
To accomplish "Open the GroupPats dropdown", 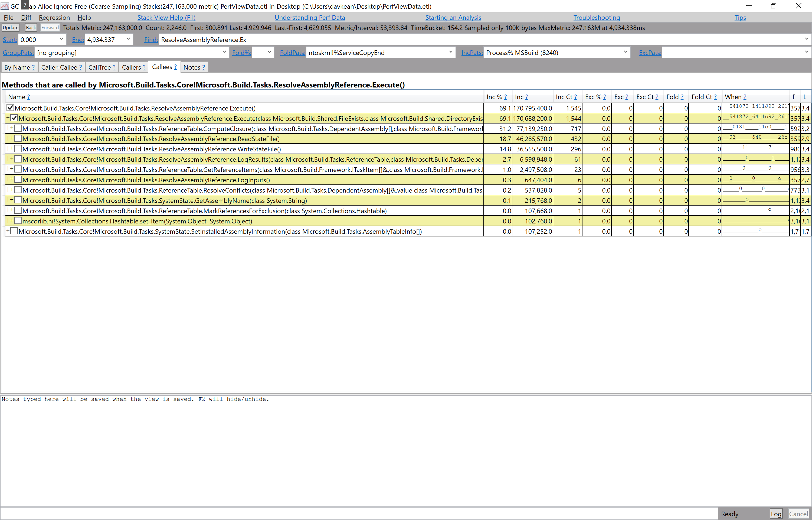I will pyautogui.click(x=224, y=52).
